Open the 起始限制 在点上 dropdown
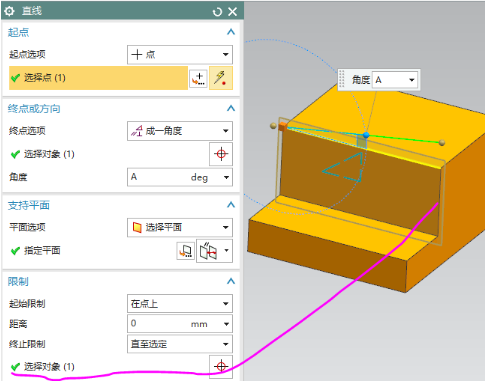 180,304
